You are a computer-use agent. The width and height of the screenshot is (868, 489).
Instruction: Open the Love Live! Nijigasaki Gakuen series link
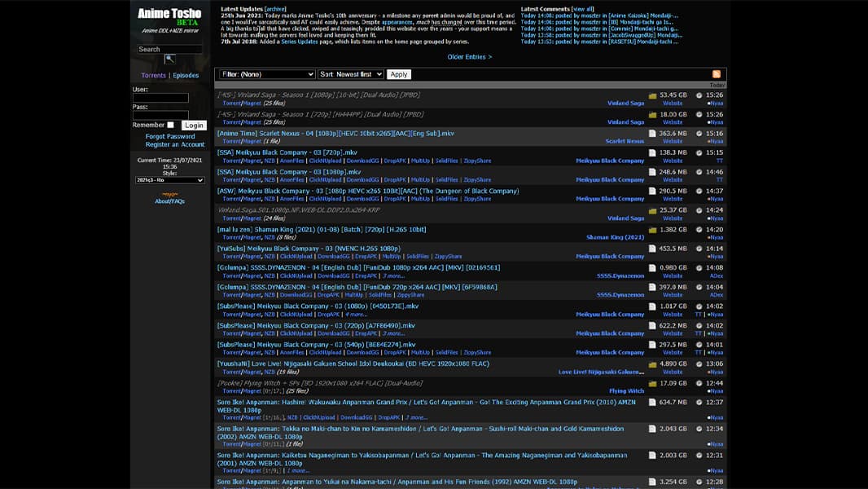[x=601, y=372]
